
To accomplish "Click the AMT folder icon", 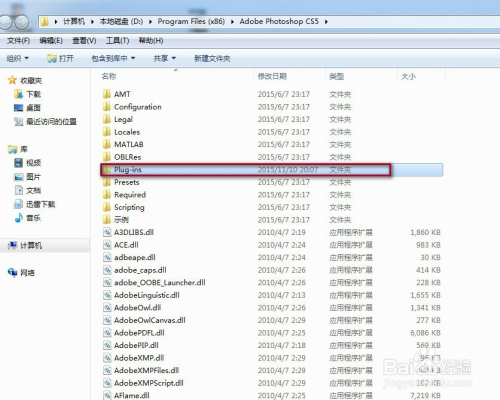I will tap(107, 94).
